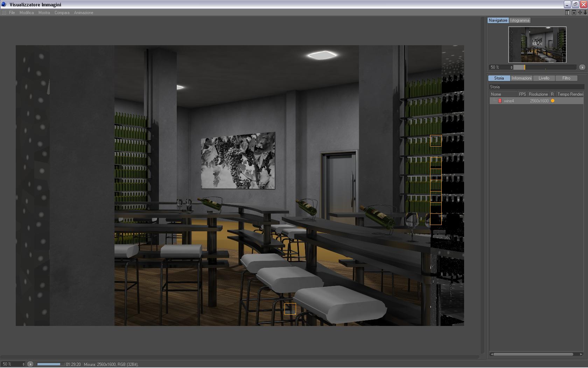This screenshot has width=588, height=368.
Task: Click the status bar 50 % zoom stepper arrows
Action: pyautogui.click(x=23, y=364)
